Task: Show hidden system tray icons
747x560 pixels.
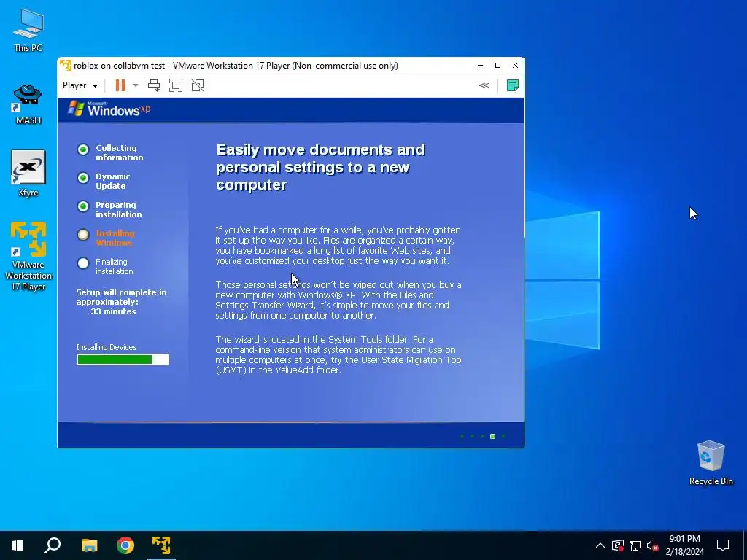Action: click(x=600, y=545)
